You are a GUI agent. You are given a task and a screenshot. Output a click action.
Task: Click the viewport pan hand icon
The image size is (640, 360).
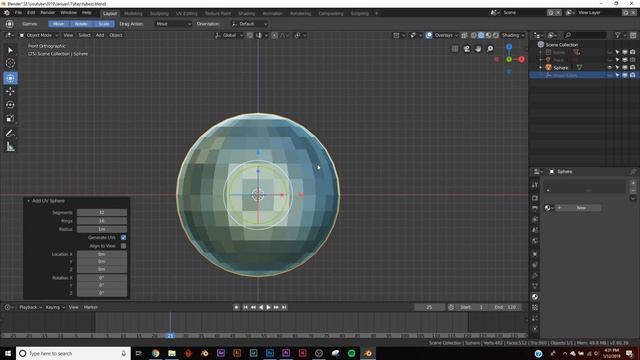point(478,49)
